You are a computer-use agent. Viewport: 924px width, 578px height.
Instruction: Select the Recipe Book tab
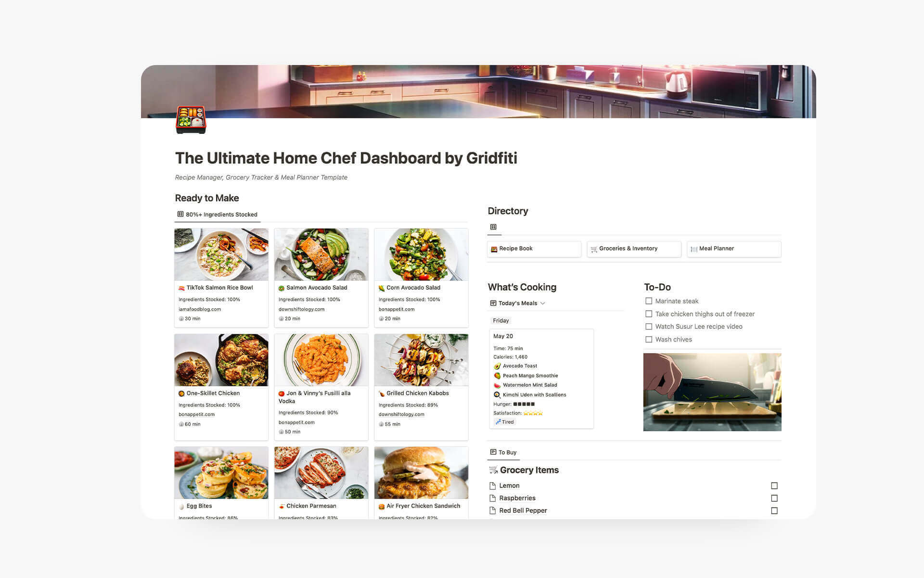coord(533,249)
